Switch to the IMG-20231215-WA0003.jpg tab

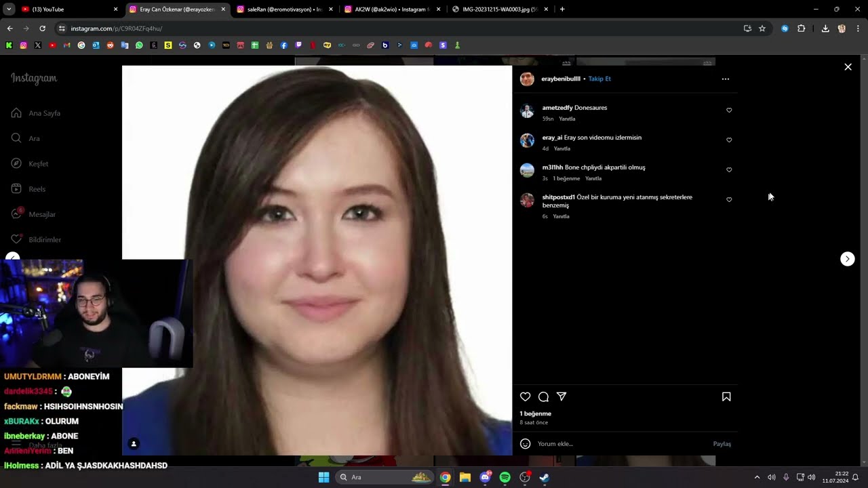point(500,9)
